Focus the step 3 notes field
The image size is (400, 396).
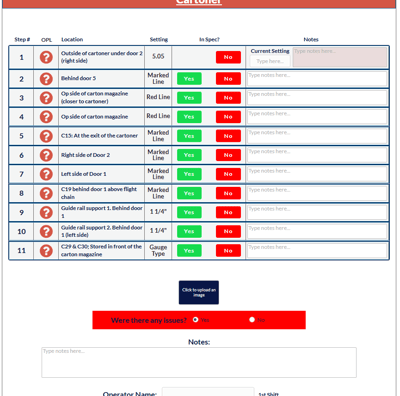(x=317, y=98)
